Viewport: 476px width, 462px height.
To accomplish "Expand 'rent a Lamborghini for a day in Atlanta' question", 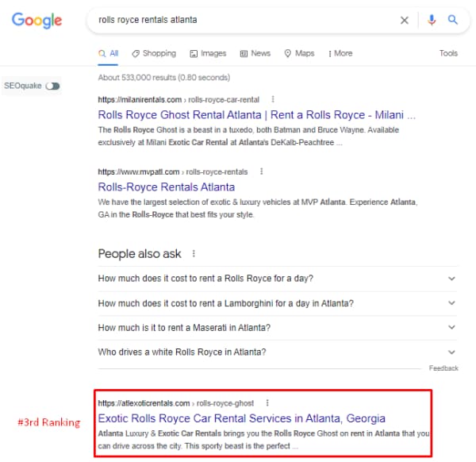I will [x=278, y=303].
